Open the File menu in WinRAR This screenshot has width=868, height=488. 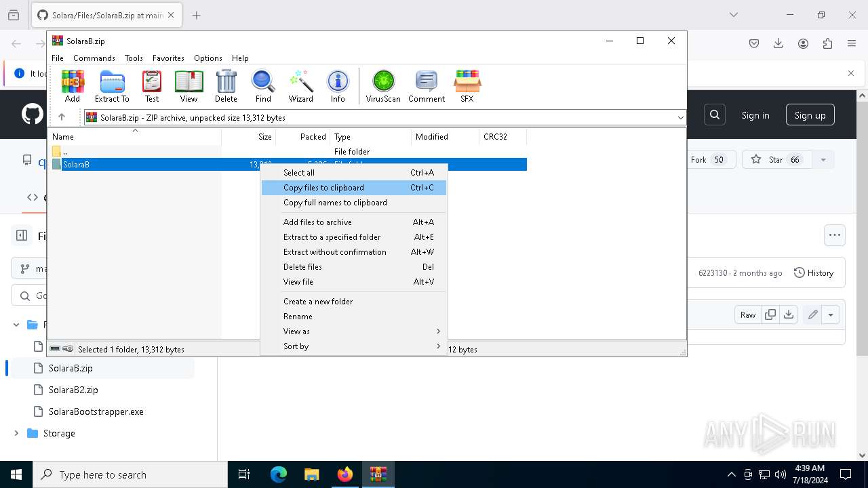tap(58, 58)
